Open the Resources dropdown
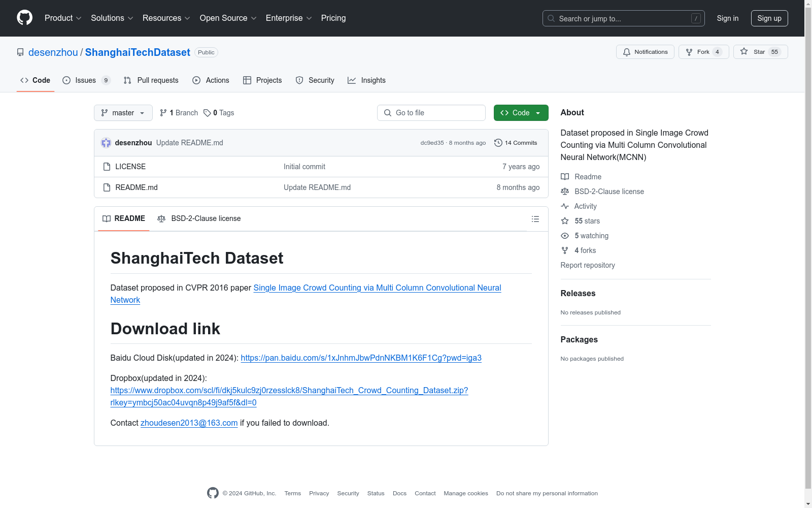 [166, 18]
